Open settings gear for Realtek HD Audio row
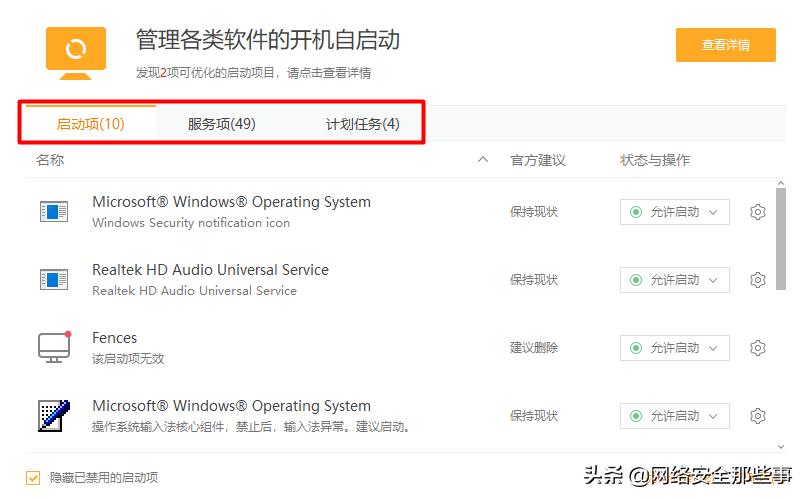The height and width of the screenshot is (500, 807). (x=757, y=280)
